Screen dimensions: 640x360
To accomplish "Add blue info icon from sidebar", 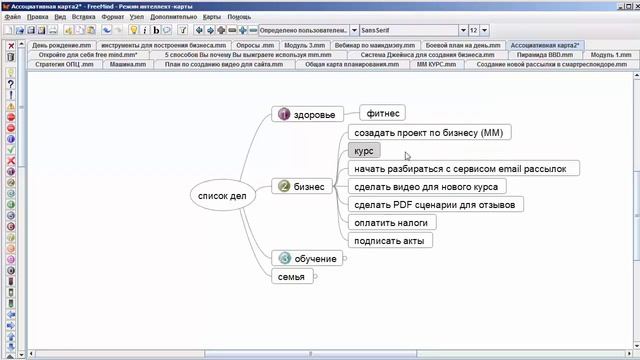I will tap(11, 139).
